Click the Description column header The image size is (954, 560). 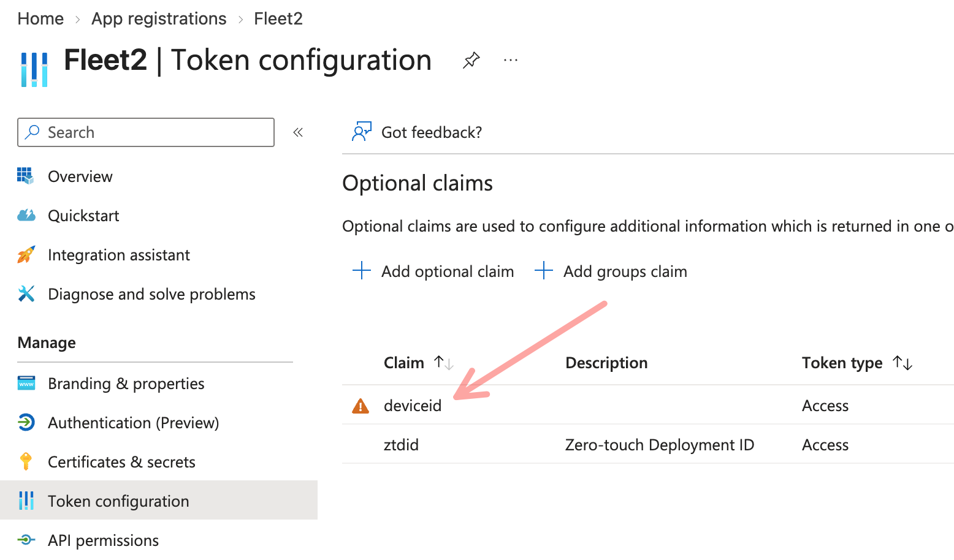pyautogui.click(x=606, y=363)
